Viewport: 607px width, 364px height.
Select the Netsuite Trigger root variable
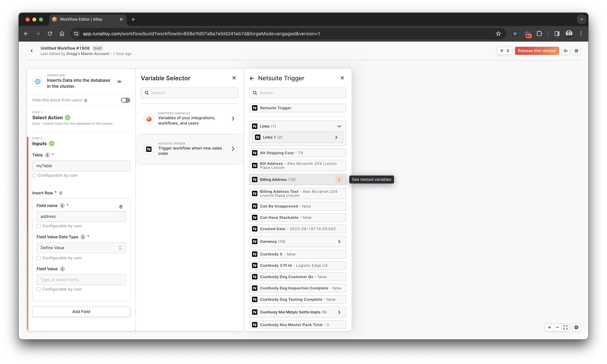coord(298,108)
